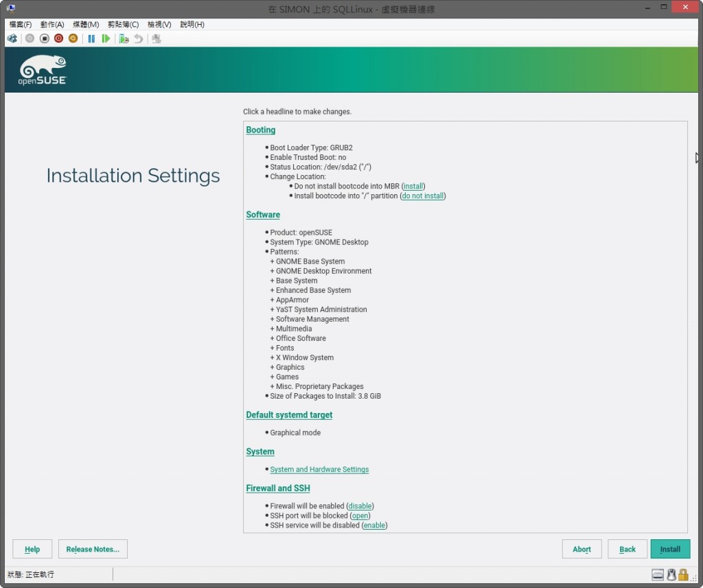Click the Enhanced session toolbar icon
This screenshot has width=703, height=588.
[x=157, y=38]
